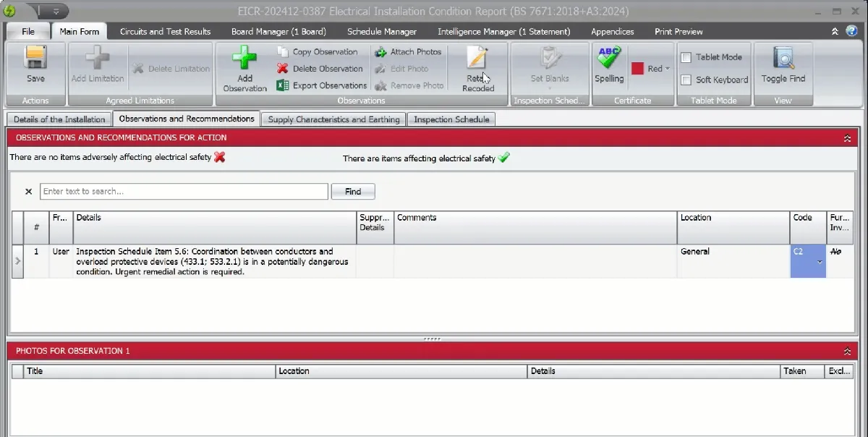Clear the search with the X button
Image resolution: width=868 pixels, height=437 pixels.
coord(29,192)
